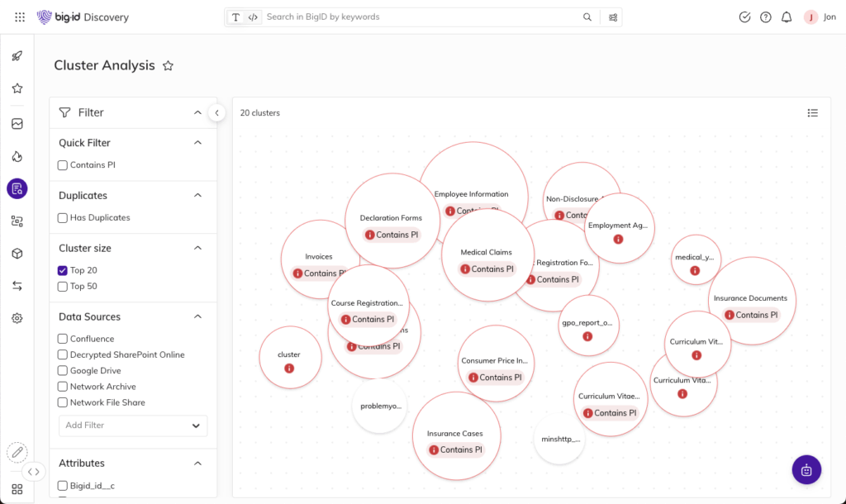Favorite Cluster Analysis with the star icon

(x=168, y=66)
